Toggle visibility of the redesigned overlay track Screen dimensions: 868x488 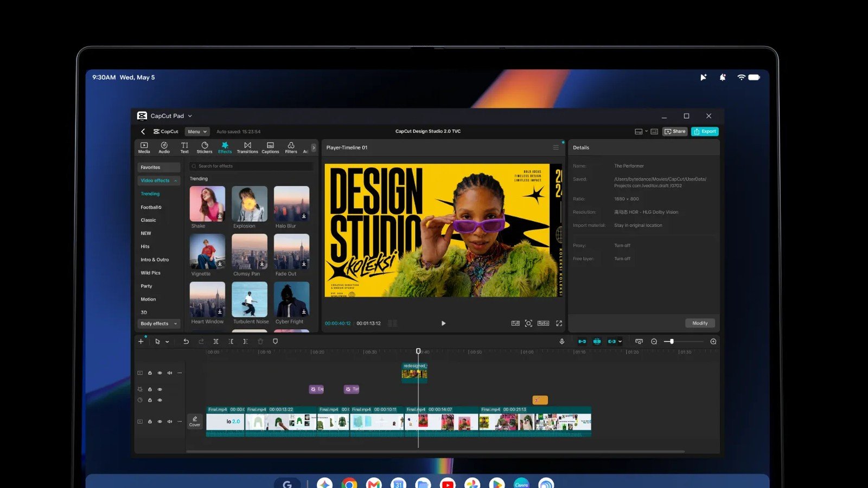[x=159, y=373]
